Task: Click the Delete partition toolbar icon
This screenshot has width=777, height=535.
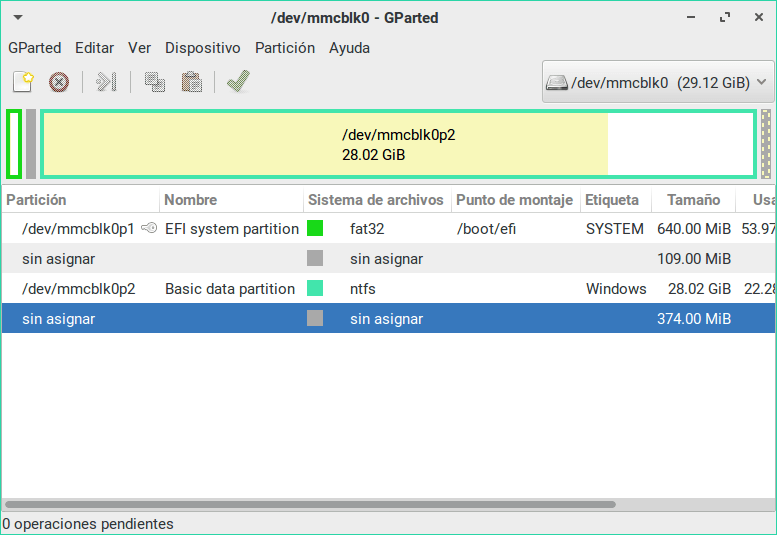Action: tap(59, 82)
